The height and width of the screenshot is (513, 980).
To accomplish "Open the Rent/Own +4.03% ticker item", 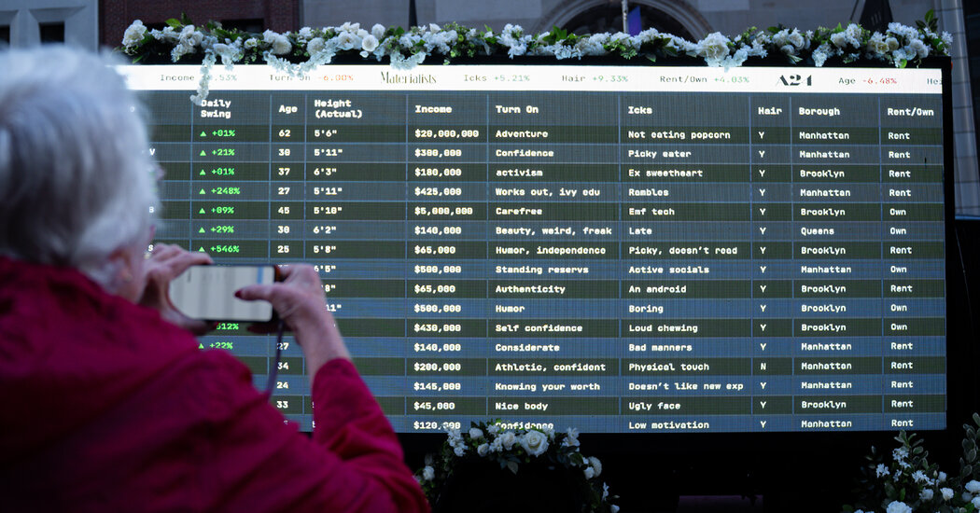I will 705,79.
